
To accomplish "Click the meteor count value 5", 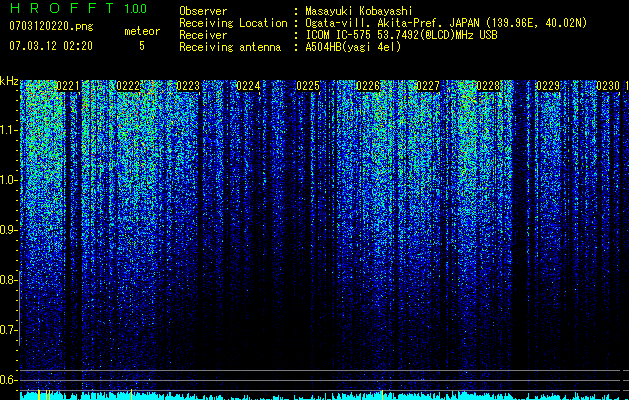I will pos(142,46).
